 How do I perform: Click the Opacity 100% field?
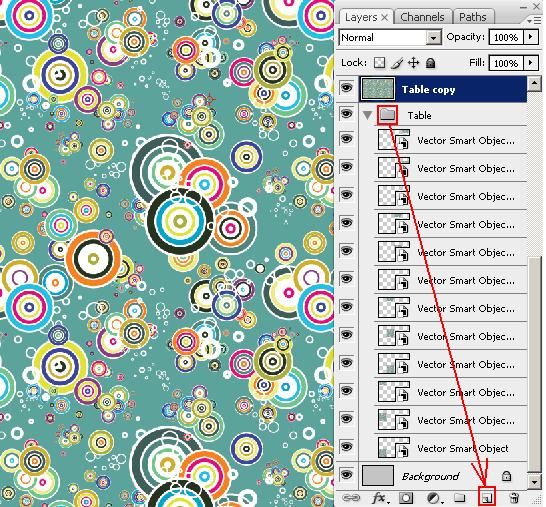(x=506, y=37)
